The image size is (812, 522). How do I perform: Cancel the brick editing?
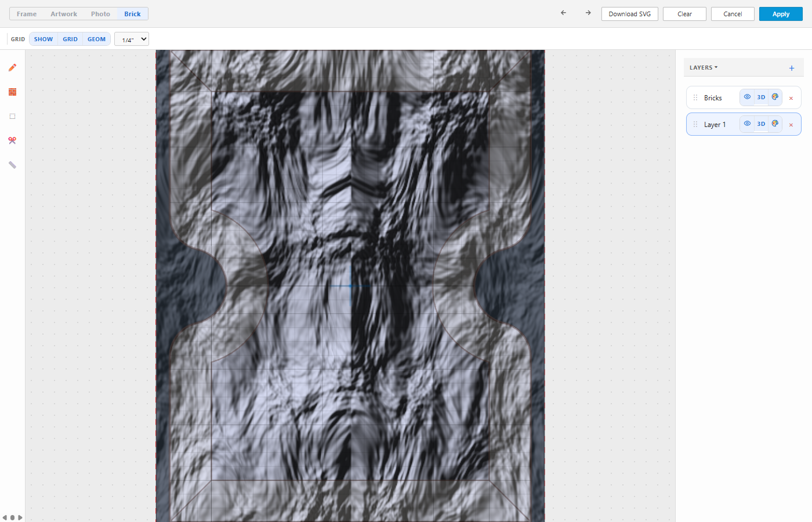click(733, 14)
